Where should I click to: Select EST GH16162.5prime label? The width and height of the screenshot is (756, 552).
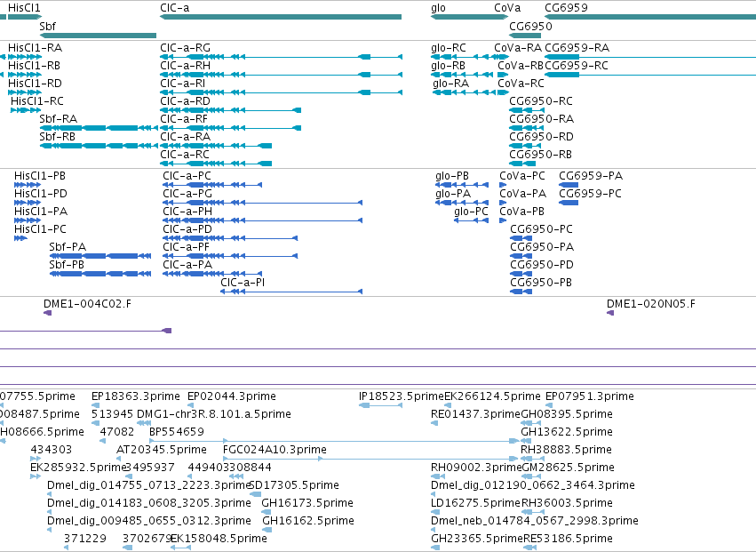tap(308, 521)
